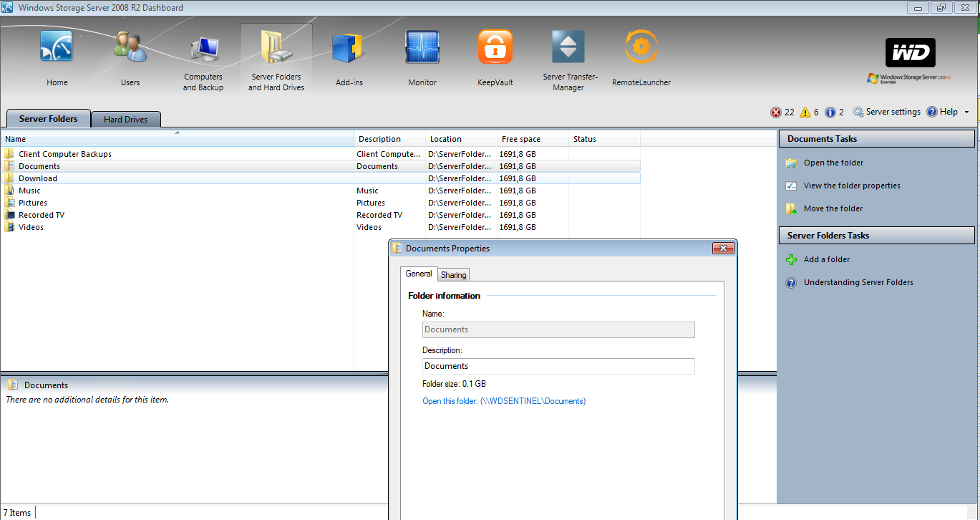The height and width of the screenshot is (520, 980).
Task: Click the Open the folder task icon
Action: coord(791,163)
